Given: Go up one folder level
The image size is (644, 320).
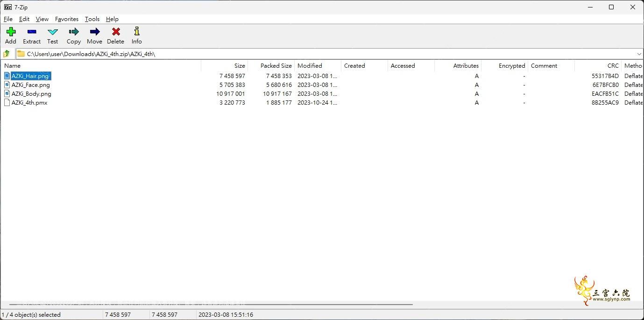Looking at the screenshot, I should pos(7,54).
